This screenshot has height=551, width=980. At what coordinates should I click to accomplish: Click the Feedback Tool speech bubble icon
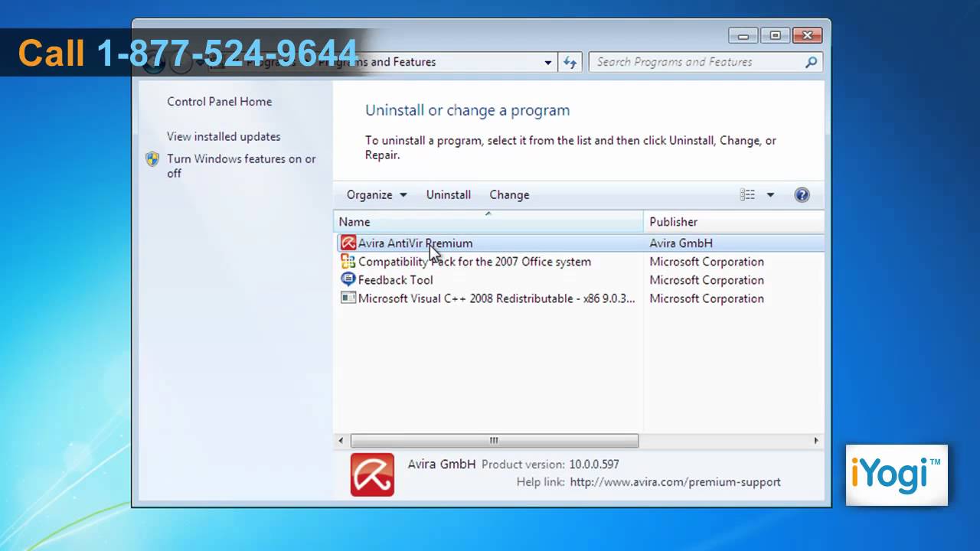348,279
